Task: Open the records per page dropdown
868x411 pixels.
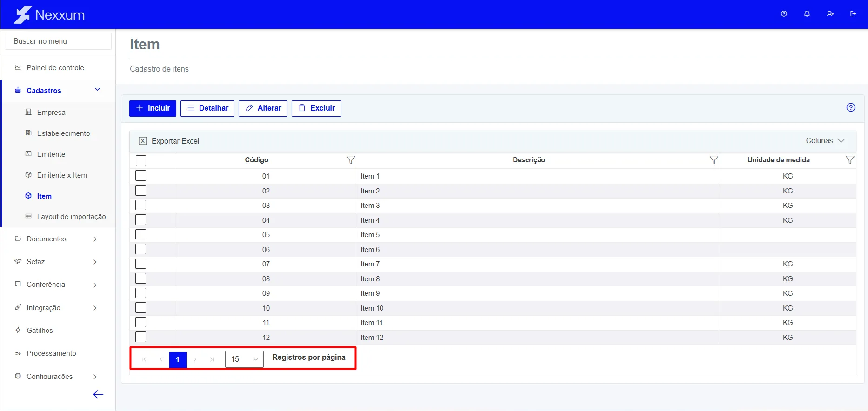Action: click(x=244, y=359)
